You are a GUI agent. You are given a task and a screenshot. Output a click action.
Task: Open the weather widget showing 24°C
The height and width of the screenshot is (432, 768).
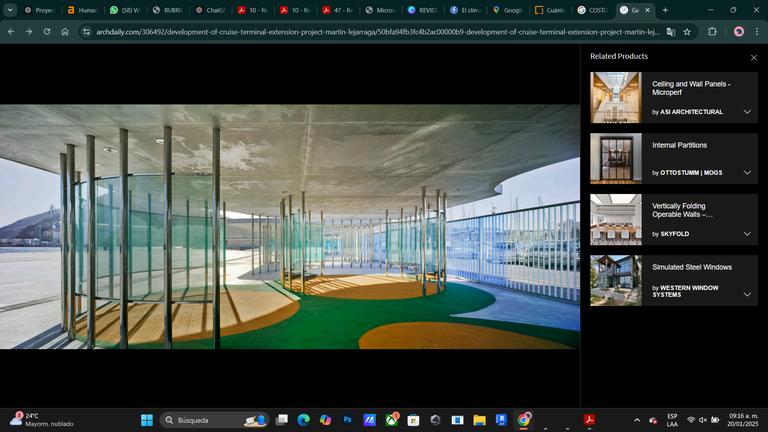(42, 420)
